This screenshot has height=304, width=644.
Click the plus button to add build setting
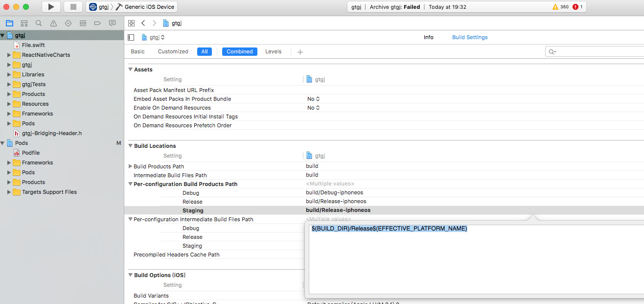(300, 52)
